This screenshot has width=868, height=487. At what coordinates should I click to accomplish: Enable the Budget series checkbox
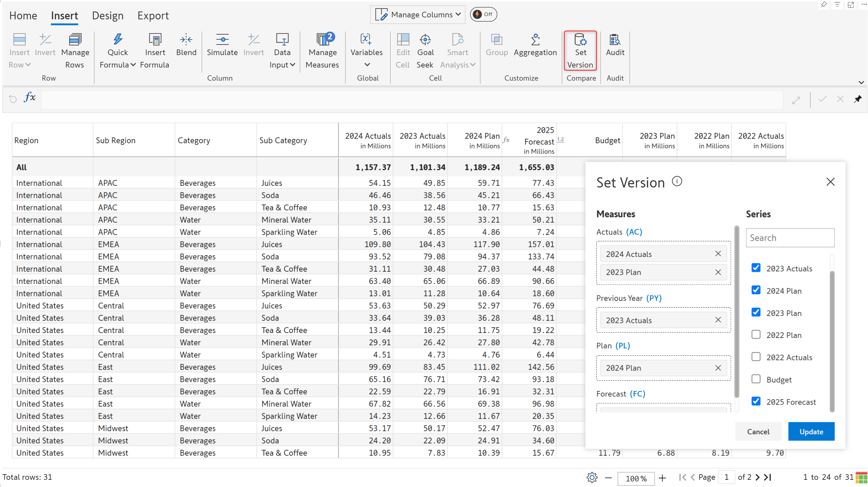coord(756,379)
